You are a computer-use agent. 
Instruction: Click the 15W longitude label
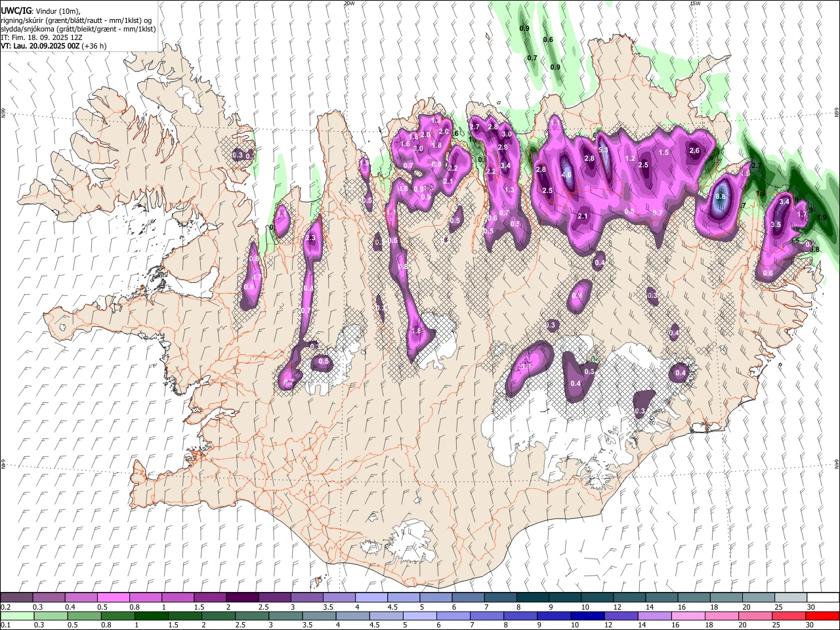click(695, 3)
